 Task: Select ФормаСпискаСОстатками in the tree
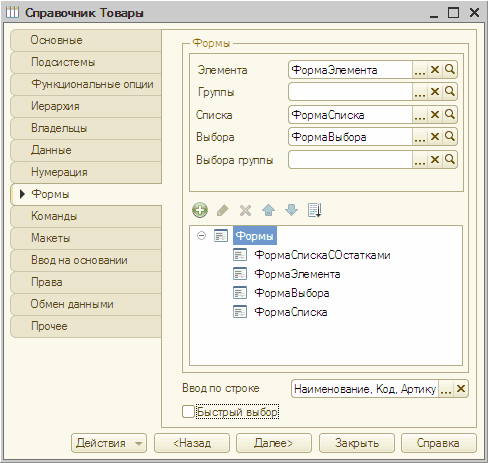coord(322,255)
